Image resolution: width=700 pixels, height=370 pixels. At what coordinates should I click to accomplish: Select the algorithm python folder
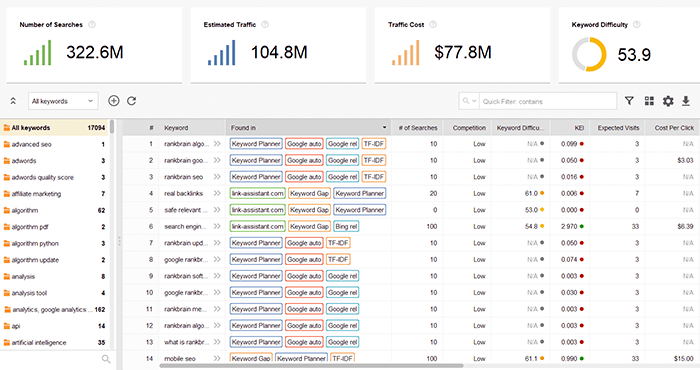click(x=54, y=243)
